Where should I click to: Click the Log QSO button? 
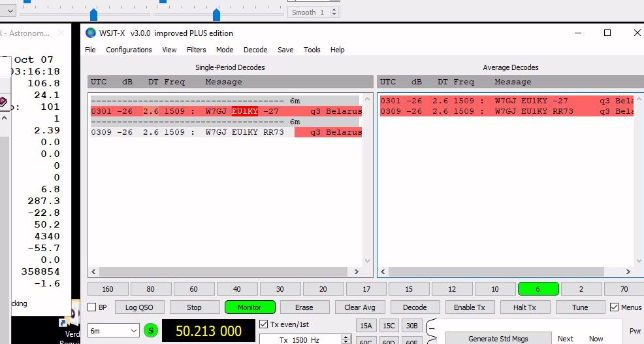coord(139,307)
